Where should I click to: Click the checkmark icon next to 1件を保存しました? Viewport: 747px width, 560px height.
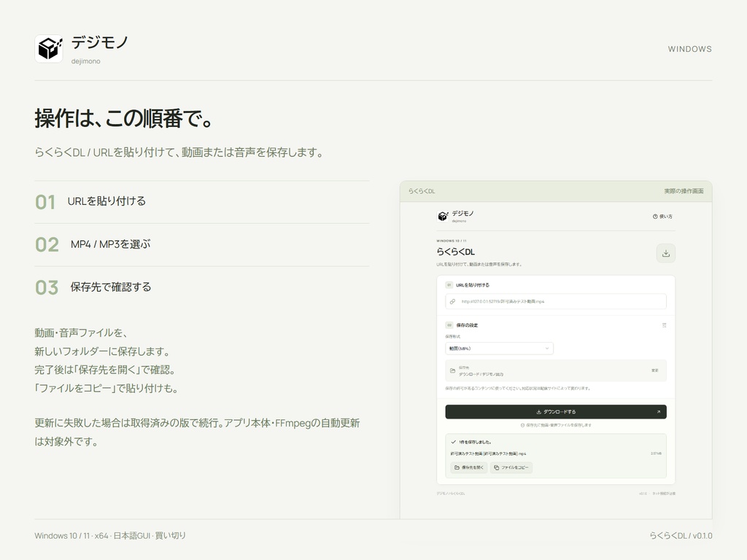[453, 442]
